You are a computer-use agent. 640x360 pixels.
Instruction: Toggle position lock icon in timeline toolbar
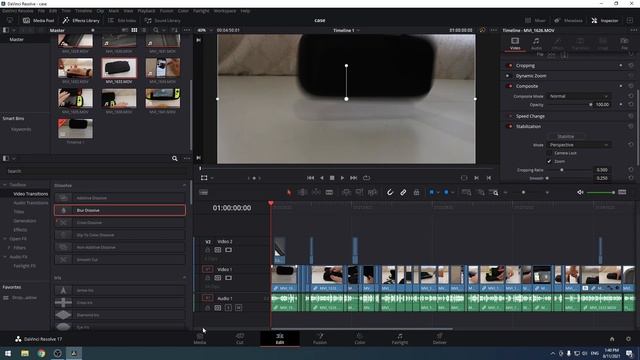[x=416, y=192]
